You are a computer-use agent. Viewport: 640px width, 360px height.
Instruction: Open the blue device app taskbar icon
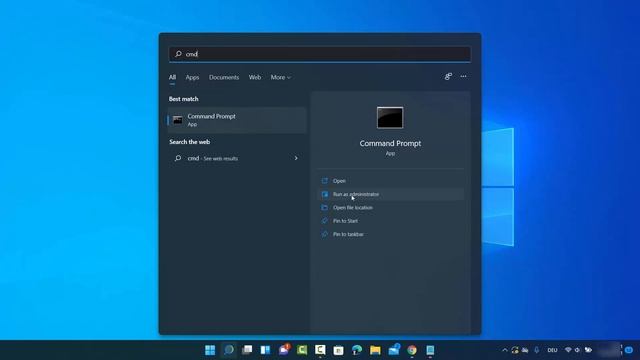point(430,350)
